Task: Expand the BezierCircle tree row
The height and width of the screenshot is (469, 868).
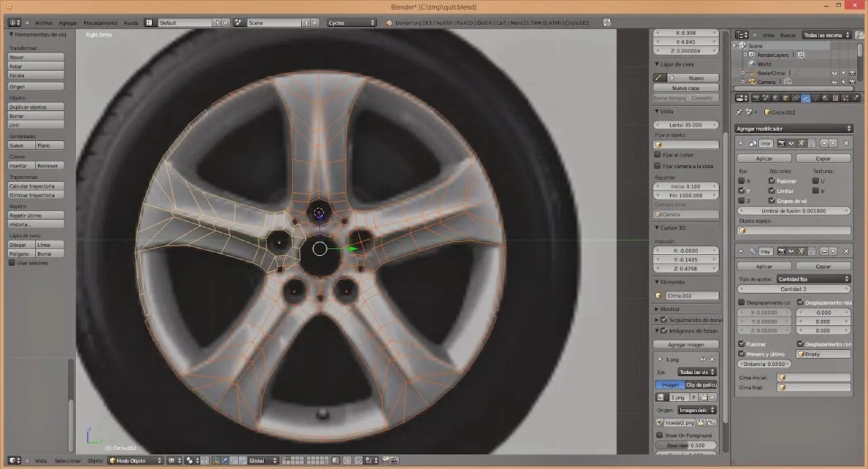Action: pos(743,73)
